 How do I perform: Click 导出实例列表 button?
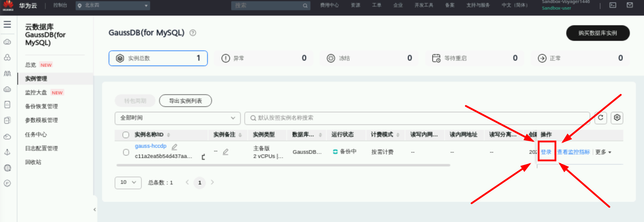pyautogui.click(x=186, y=101)
